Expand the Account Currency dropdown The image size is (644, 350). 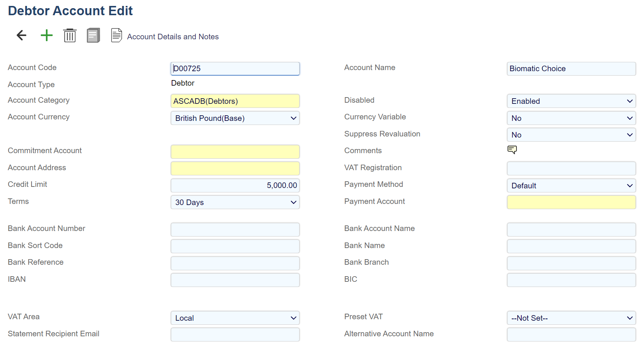[x=235, y=118]
